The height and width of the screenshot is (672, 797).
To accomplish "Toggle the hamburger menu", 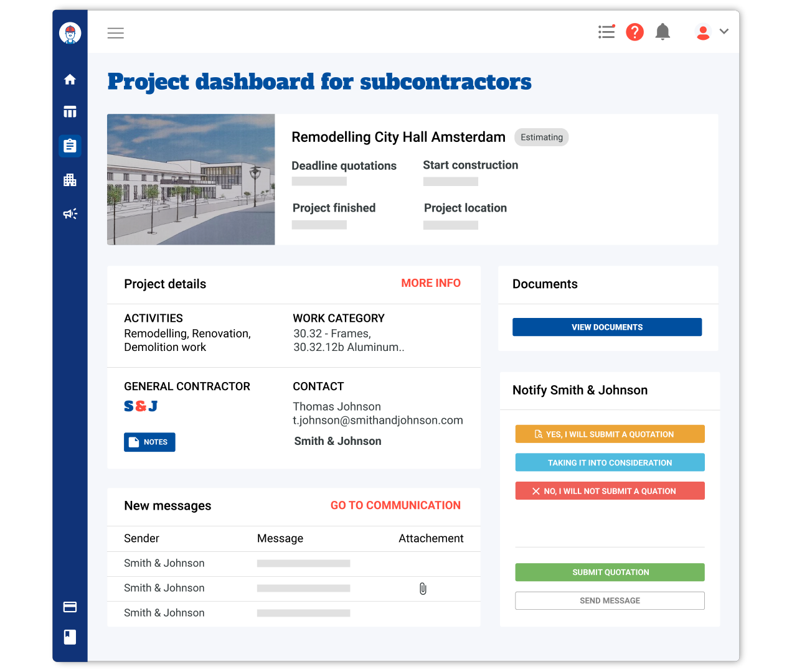I will click(x=116, y=33).
